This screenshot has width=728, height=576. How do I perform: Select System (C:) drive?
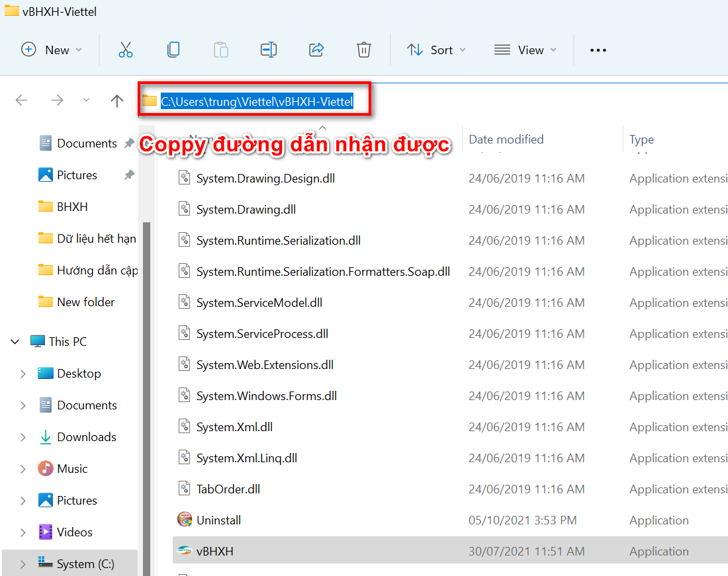pos(85,564)
